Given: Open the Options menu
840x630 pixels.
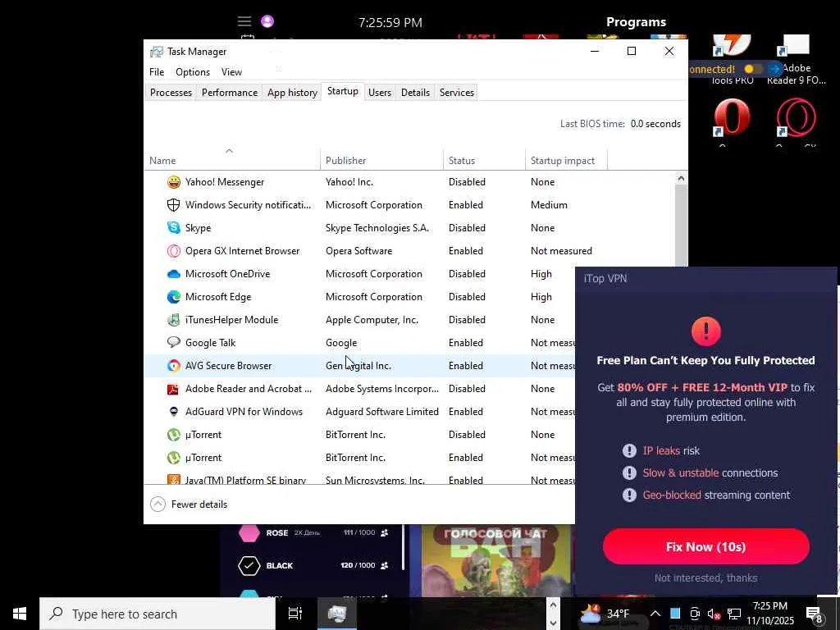Looking at the screenshot, I should point(192,72).
